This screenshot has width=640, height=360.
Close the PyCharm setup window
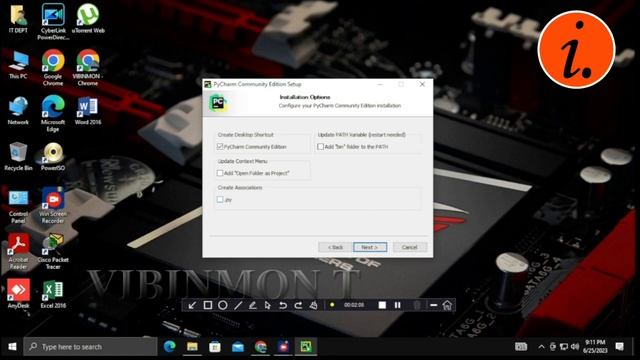tap(422, 84)
